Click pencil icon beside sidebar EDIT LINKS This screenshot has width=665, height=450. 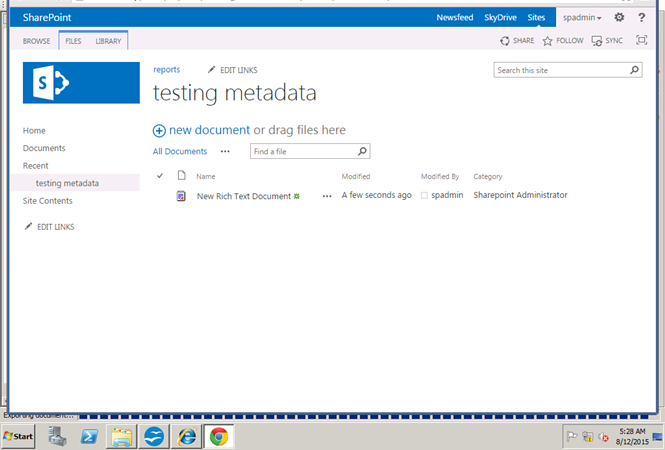coord(28,226)
